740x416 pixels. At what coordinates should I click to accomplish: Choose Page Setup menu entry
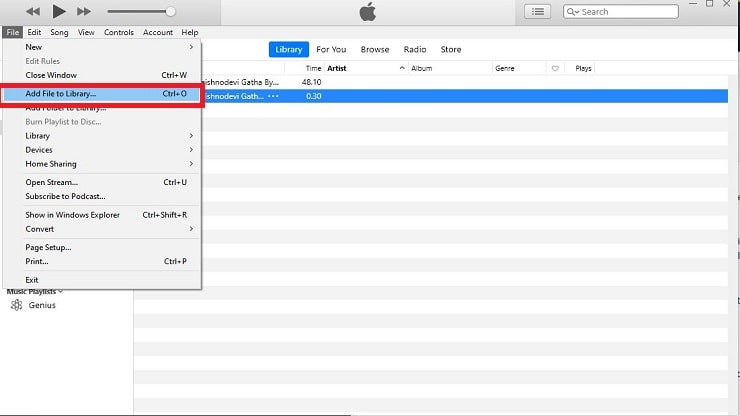point(102,247)
